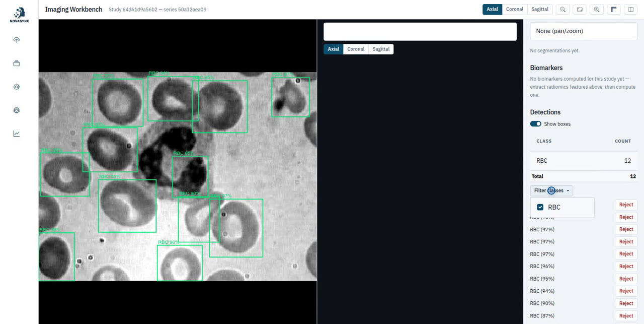Open the gear settings icon in sidebar
This screenshot has height=324, width=644.
tap(17, 87)
